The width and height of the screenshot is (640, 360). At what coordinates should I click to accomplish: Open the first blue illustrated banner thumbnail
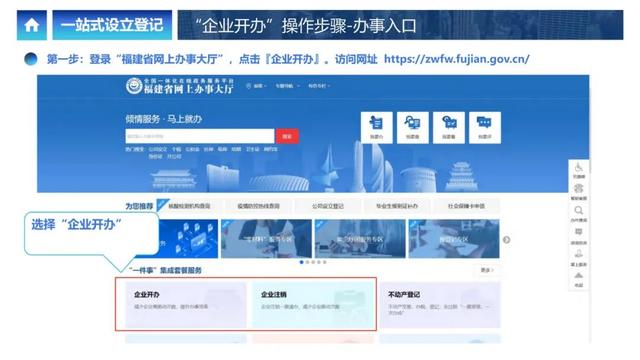(188, 239)
